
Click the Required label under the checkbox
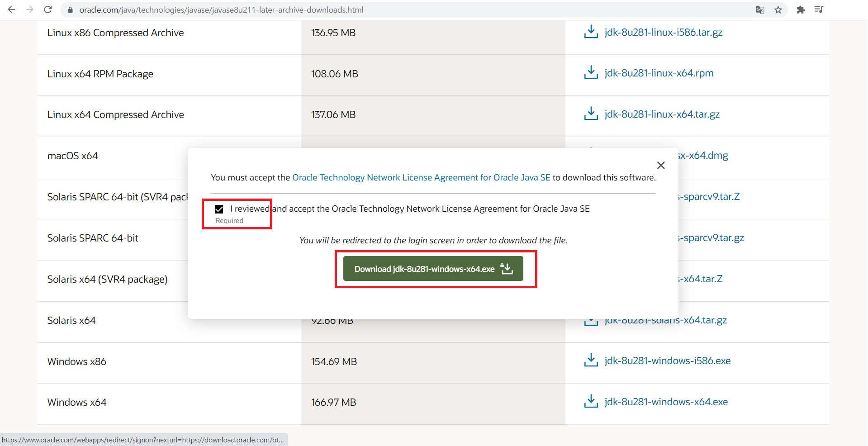229,221
